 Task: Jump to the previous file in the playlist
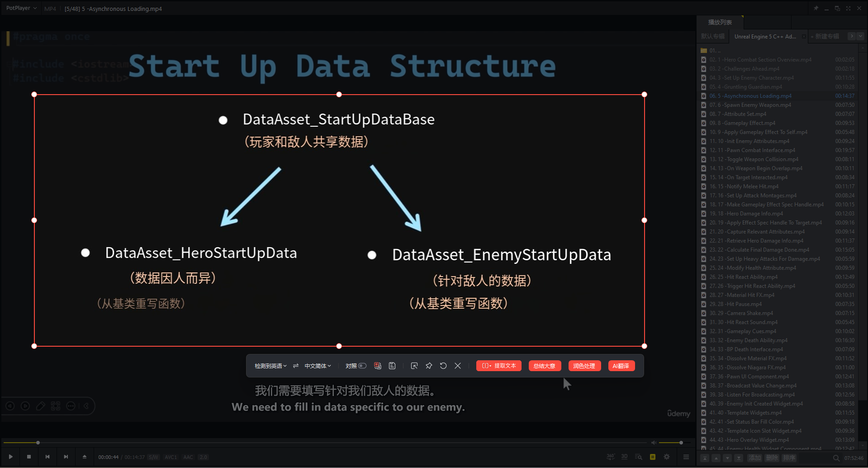coord(47,457)
